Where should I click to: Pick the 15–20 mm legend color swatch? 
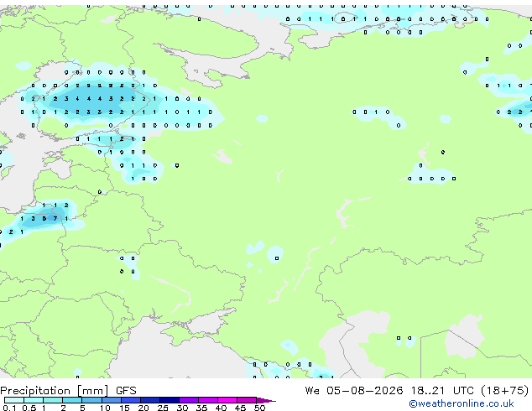131,400
